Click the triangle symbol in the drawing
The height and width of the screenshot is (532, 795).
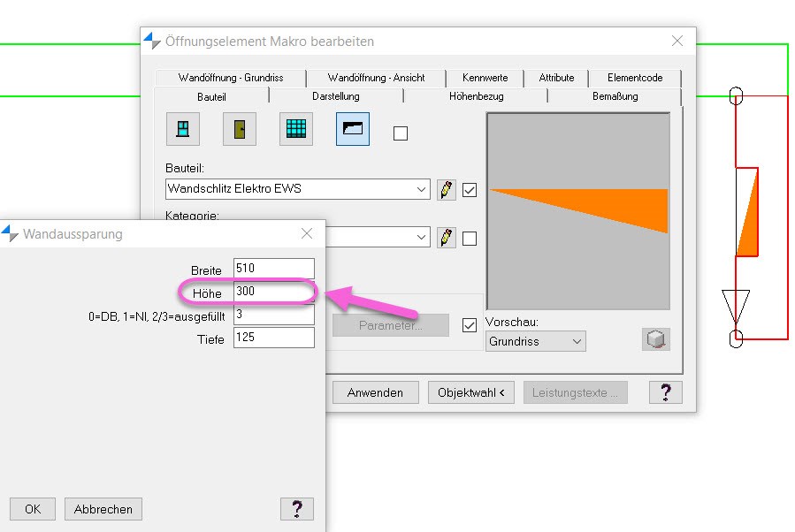coord(736,306)
